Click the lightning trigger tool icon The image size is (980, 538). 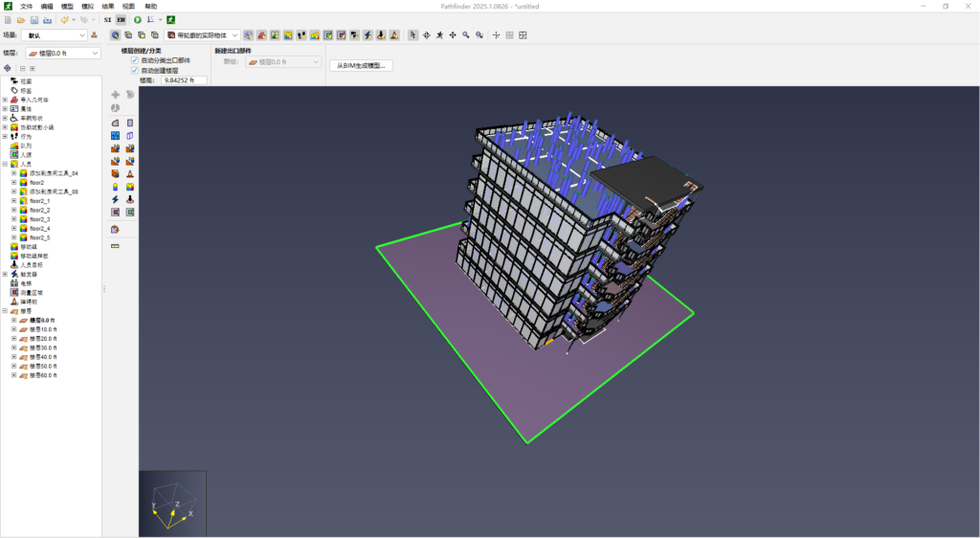[x=115, y=199]
